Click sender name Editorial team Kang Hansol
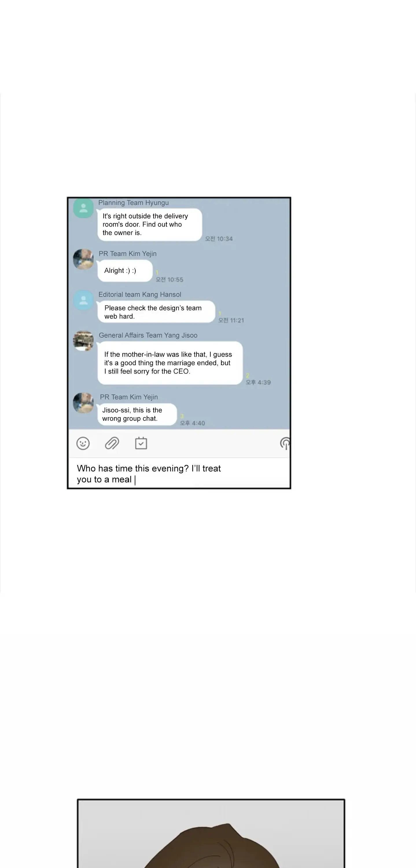This screenshot has width=416, height=868. click(x=139, y=294)
